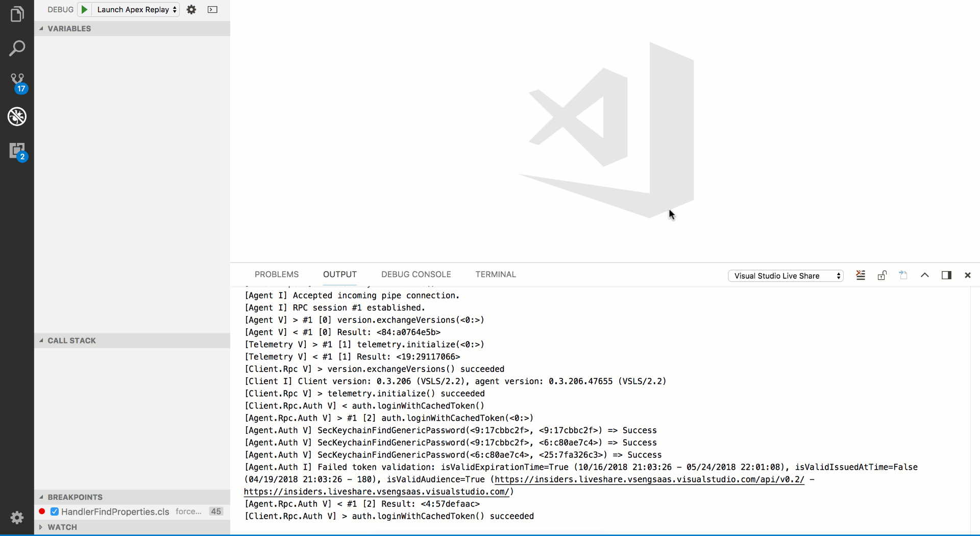Image resolution: width=980 pixels, height=536 pixels.
Task: Click the 'RPC session #1 established' log line
Action: pyautogui.click(x=335, y=308)
